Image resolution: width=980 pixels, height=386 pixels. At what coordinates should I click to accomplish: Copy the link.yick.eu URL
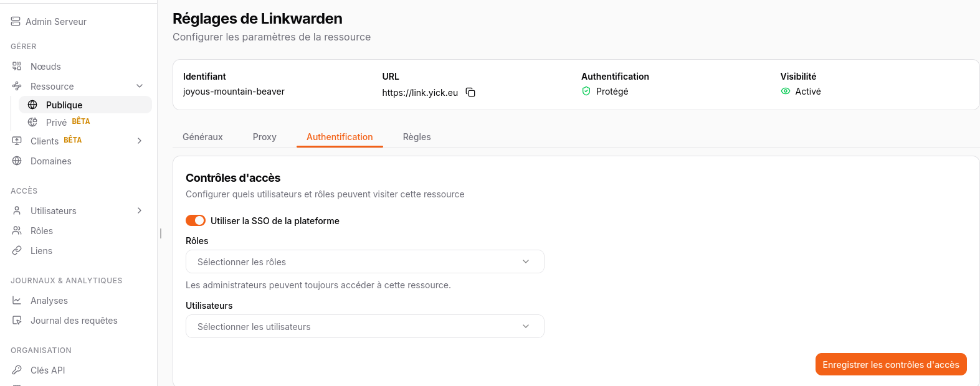click(x=470, y=93)
